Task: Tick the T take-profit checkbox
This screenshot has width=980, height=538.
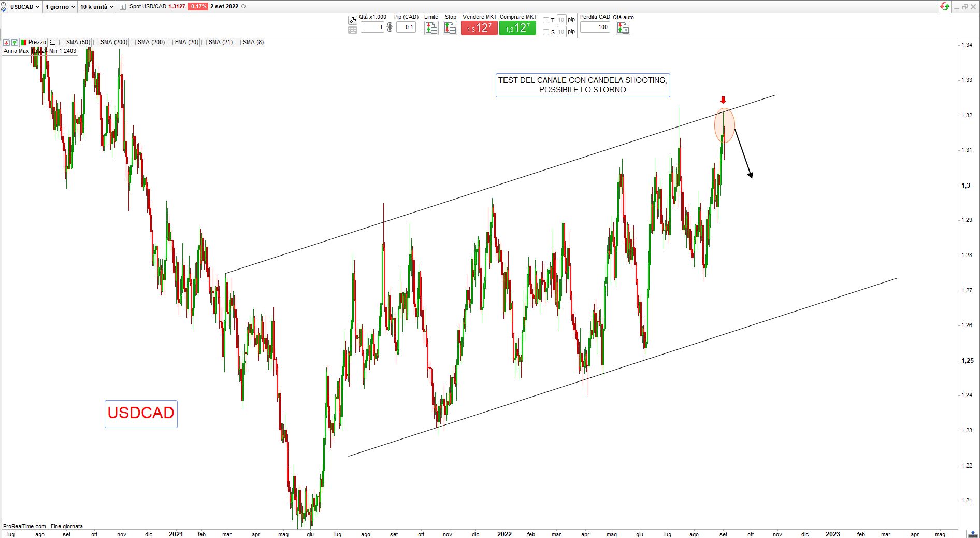Action: 546,20
